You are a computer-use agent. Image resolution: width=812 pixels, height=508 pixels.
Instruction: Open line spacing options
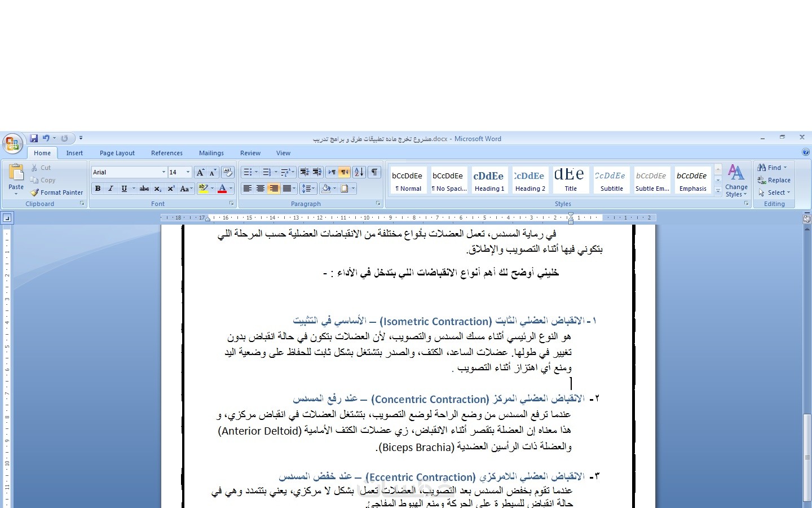click(x=308, y=189)
